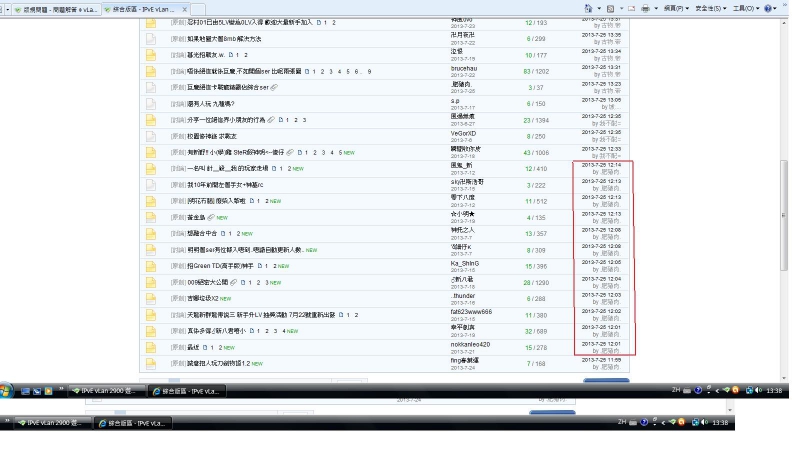Close the active 綜合版區 IPvE vLan tab

tap(183, 8)
